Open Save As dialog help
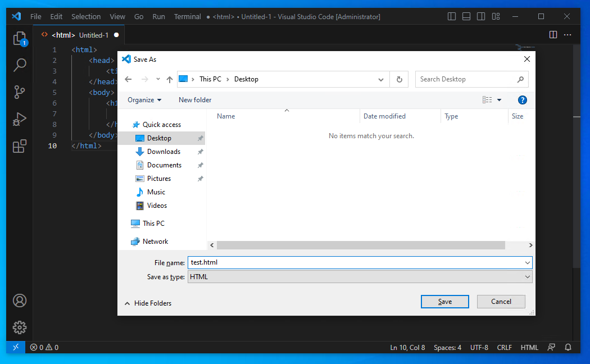This screenshot has height=364, width=590. coord(522,100)
